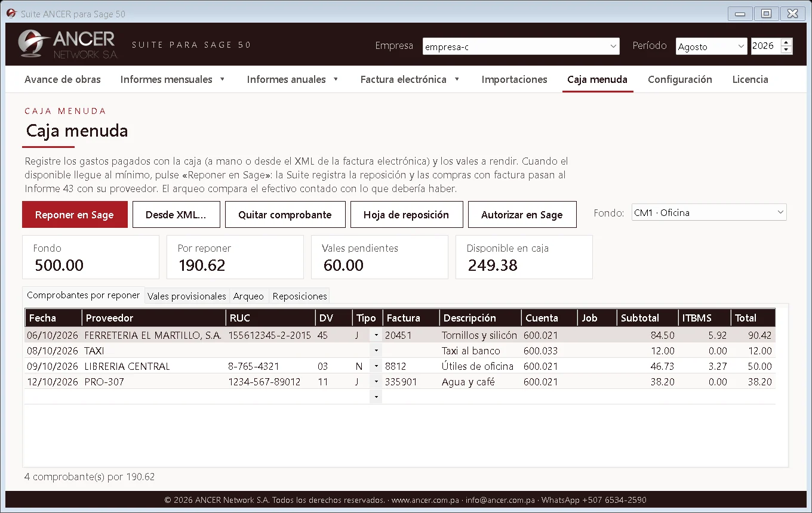Expand the Factura electrónica menu
Screen dimensions: 812x513
[x=410, y=79]
